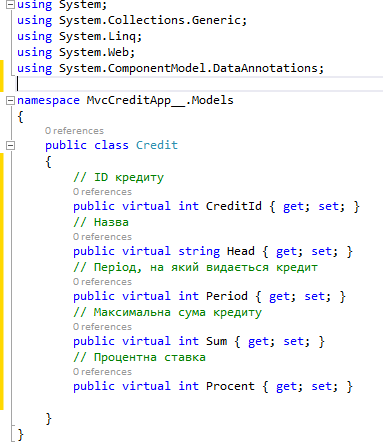Click the CreditId property name
The height and width of the screenshot is (448, 383).
point(234,206)
